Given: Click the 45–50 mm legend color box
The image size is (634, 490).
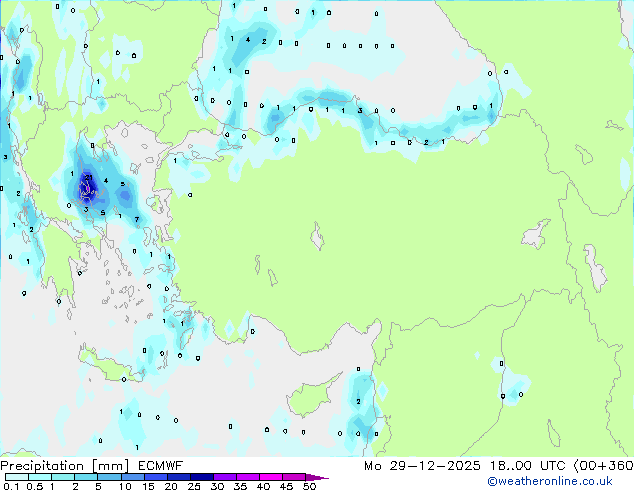Looking at the screenshot, I should [293, 477].
